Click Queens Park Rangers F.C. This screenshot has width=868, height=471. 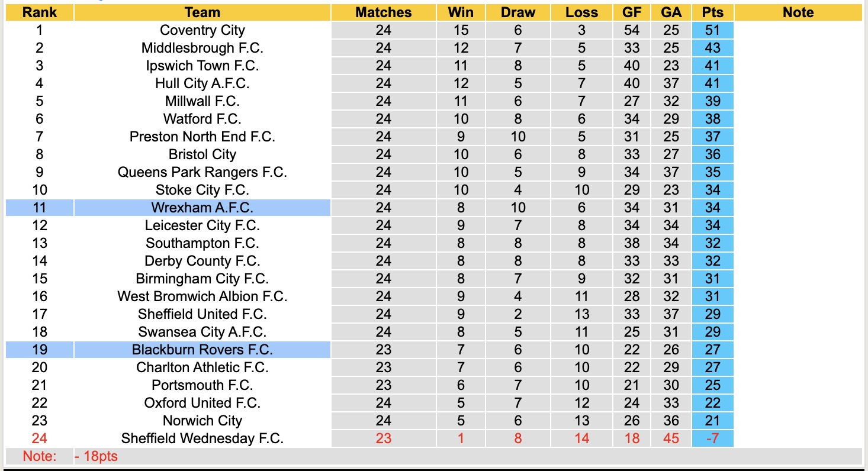[x=202, y=172]
